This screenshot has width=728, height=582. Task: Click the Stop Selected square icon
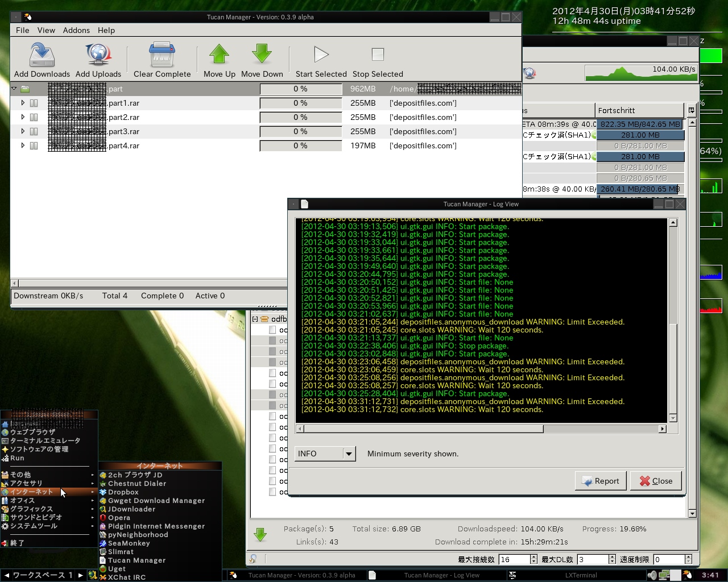click(x=378, y=55)
